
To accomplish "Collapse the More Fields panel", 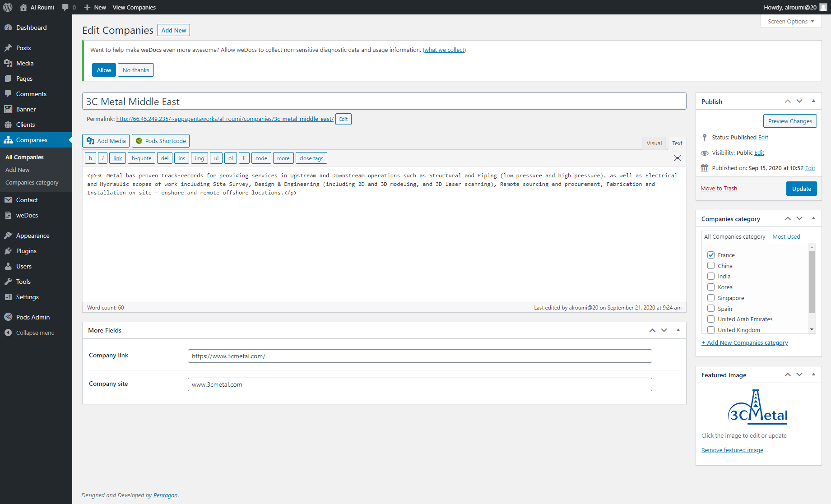I will click(678, 330).
